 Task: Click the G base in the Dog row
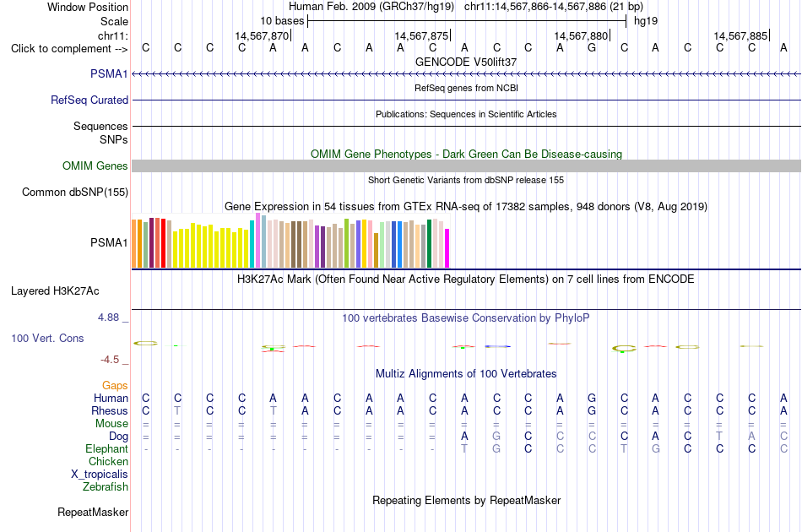click(x=496, y=437)
